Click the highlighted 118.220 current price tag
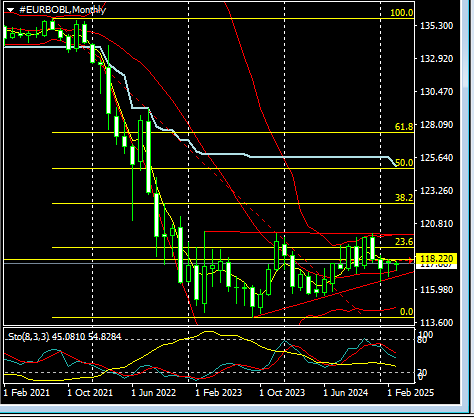 click(437, 259)
